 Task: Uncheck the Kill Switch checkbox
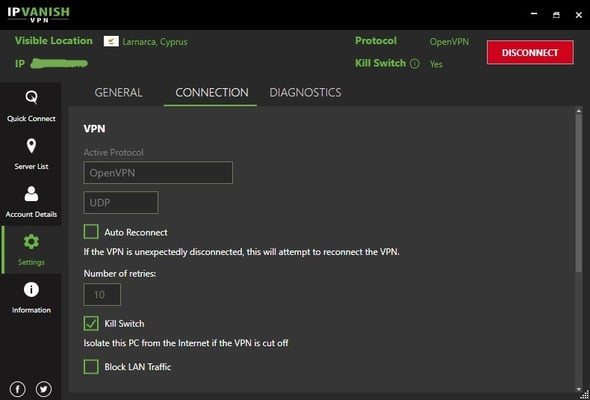click(91, 323)
